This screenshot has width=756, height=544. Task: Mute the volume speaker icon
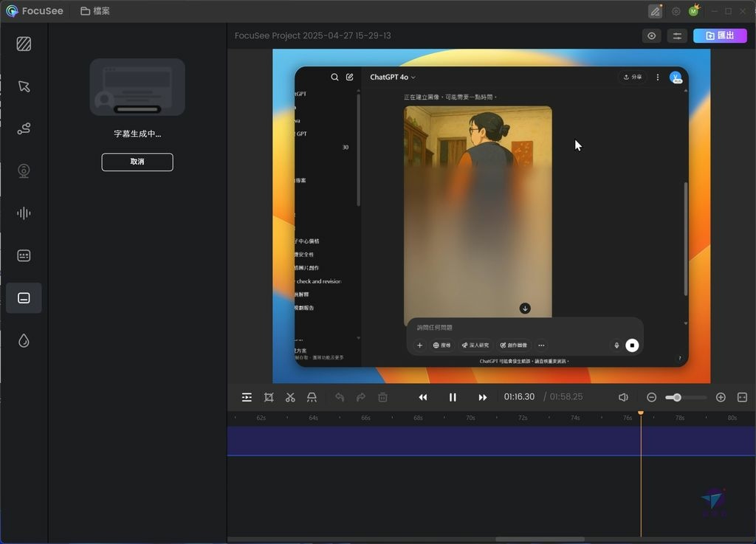623,397
